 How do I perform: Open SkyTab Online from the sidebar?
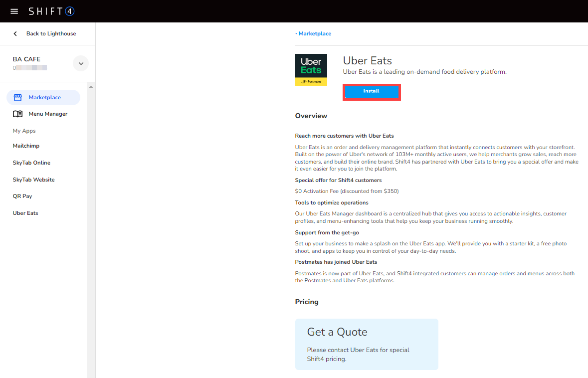tap(31, 163)
